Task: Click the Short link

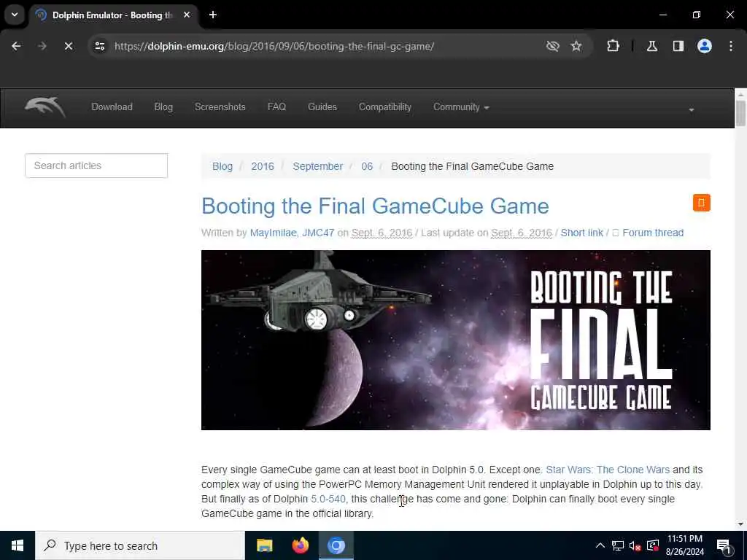Action: click(x=581, y=233)
